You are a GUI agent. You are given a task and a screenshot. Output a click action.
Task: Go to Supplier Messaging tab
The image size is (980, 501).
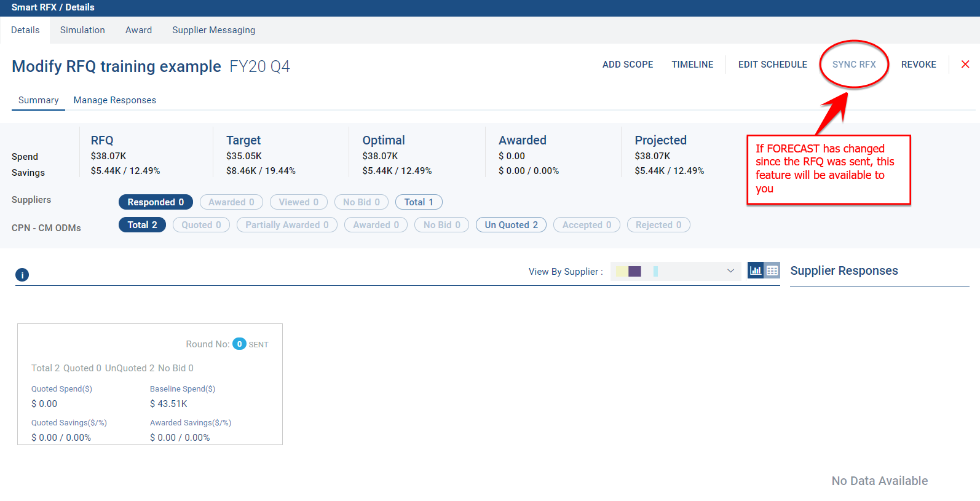[213, 30]
